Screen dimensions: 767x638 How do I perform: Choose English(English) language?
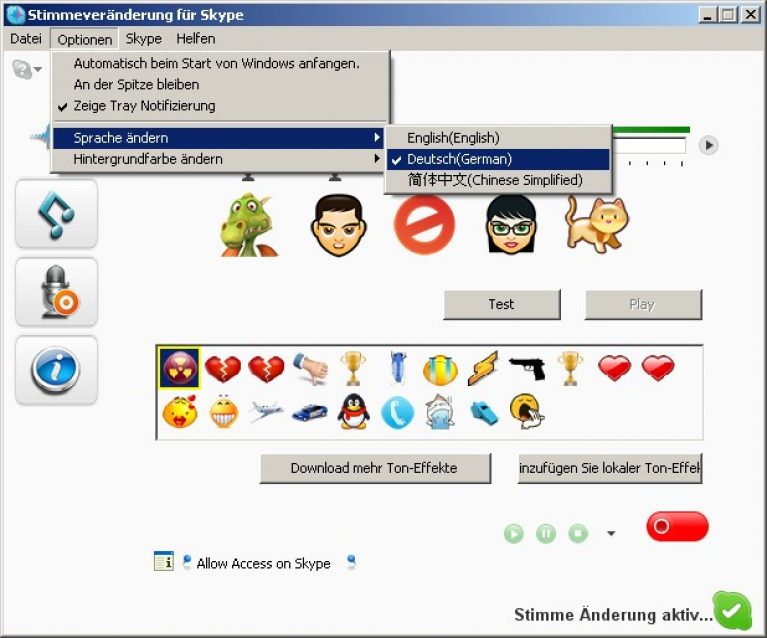click(x=498, y=138)
